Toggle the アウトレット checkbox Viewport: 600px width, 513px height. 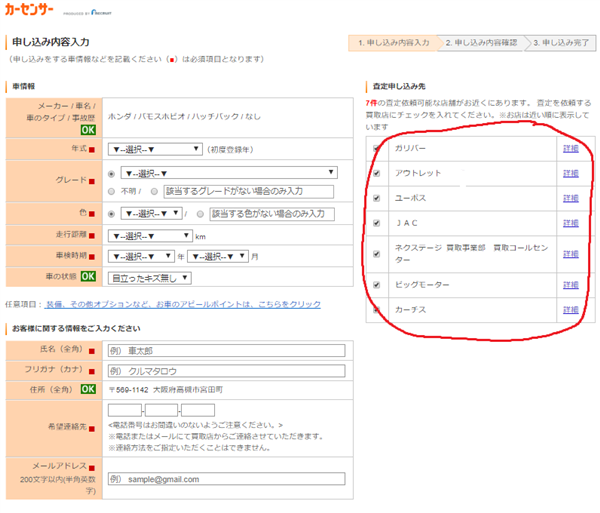point(376,172)
